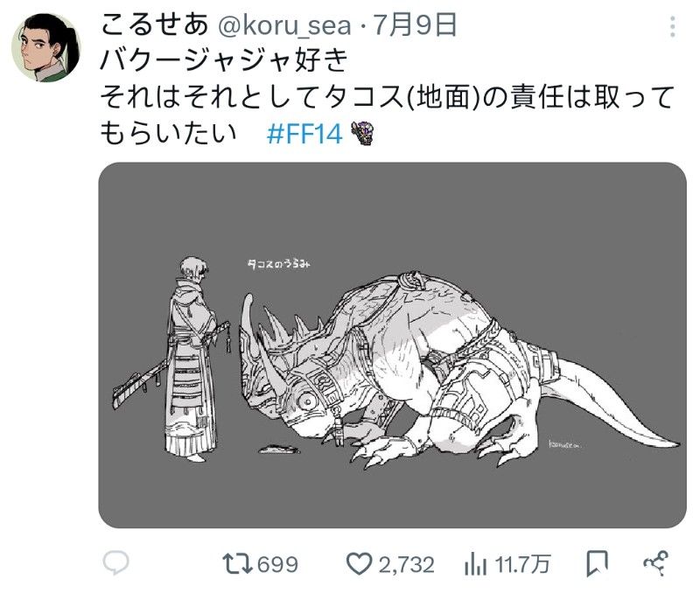Bookmark this tweet

598,564
